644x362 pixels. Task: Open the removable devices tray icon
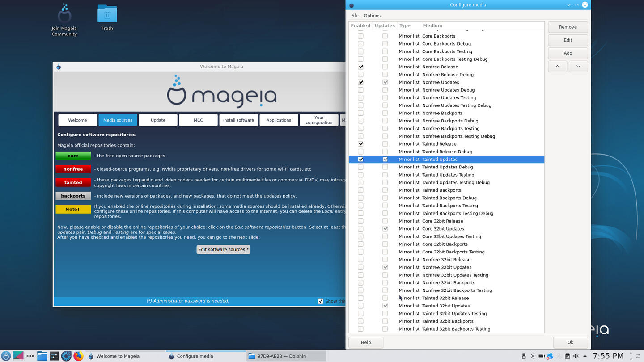click(x=524, y=356)
